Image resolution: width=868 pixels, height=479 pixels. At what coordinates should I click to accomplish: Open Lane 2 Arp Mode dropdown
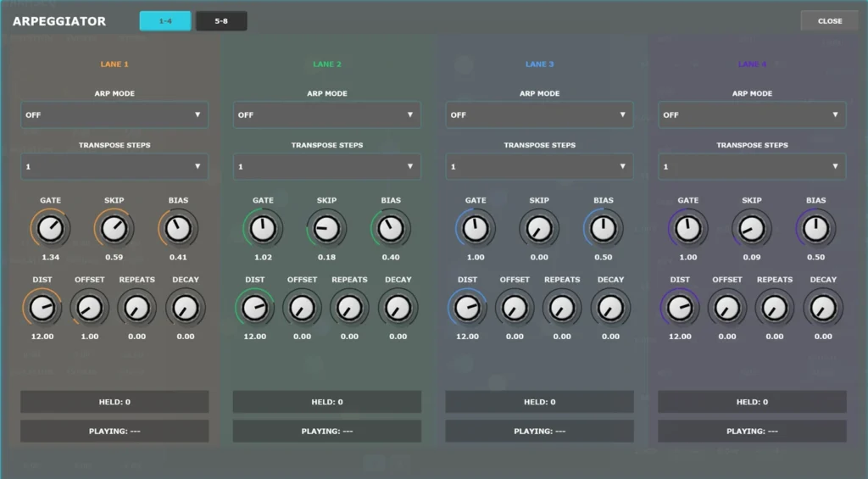(x=327, y=114)
